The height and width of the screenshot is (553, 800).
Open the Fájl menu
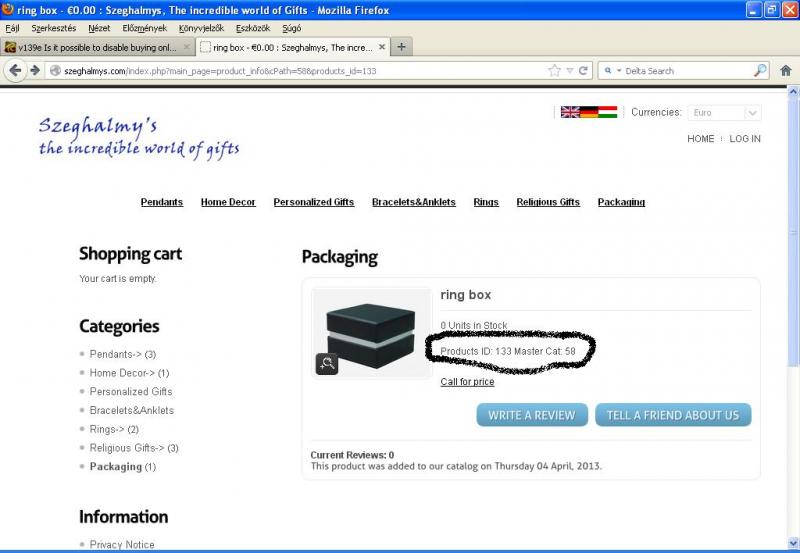click(12, 28)
